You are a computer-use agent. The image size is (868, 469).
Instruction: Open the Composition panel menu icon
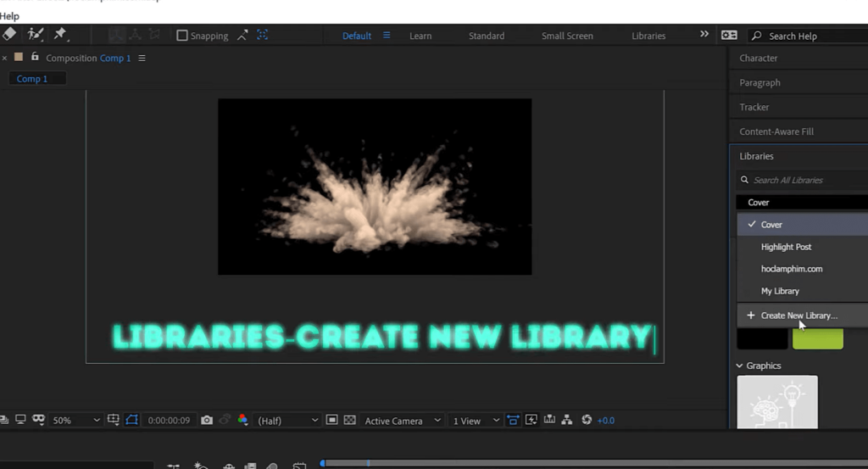click(142, 59)
